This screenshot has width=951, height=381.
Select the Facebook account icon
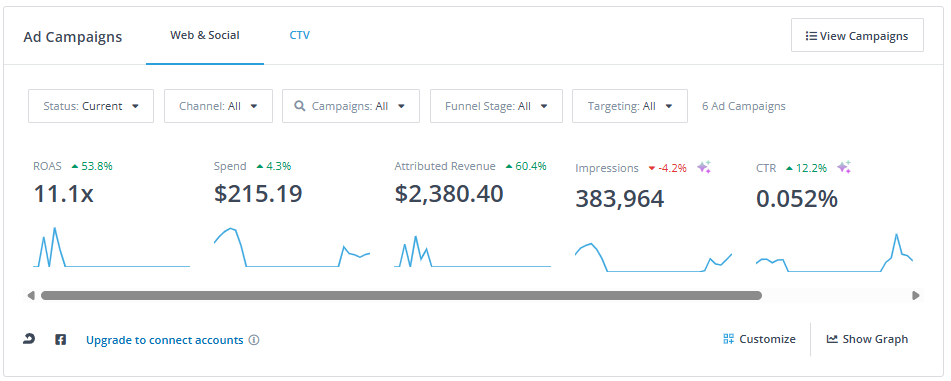click(x=61, y=340)
